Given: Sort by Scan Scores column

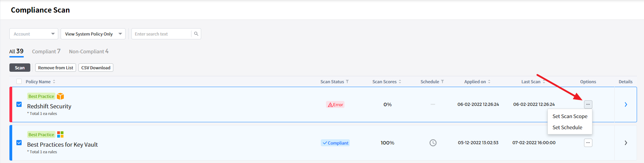Looking at the screenshot, I should (400, 81).
